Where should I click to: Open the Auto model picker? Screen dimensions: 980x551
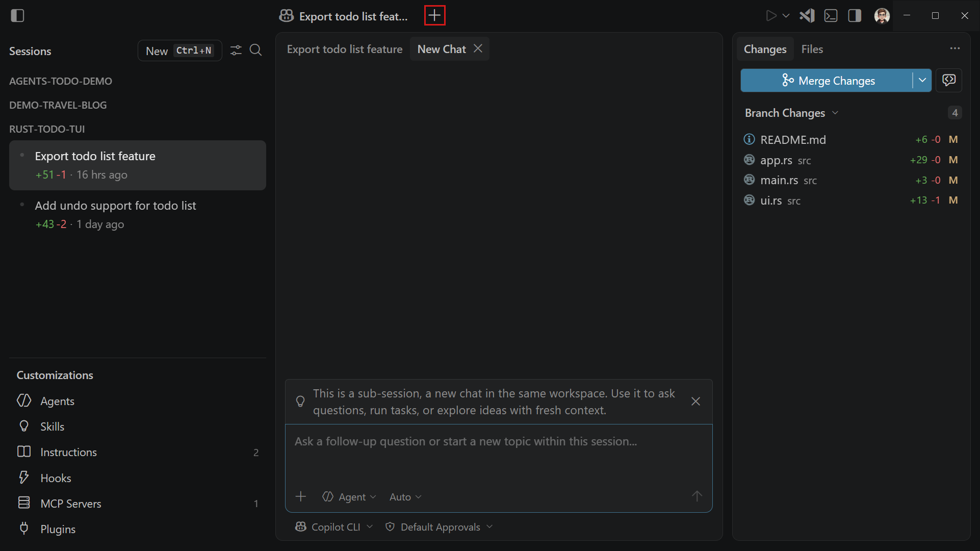coord(404,496)
